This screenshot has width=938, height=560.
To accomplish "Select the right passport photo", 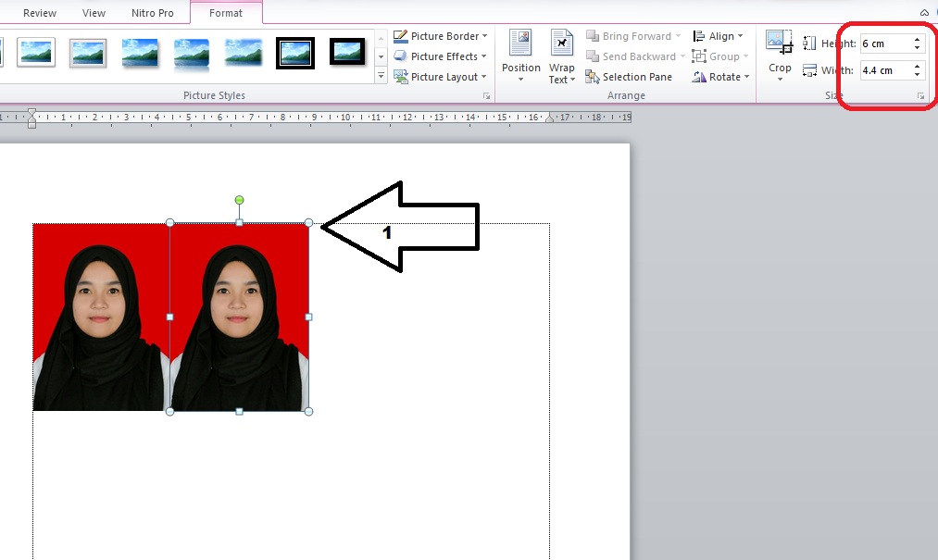I will (239, 317).
